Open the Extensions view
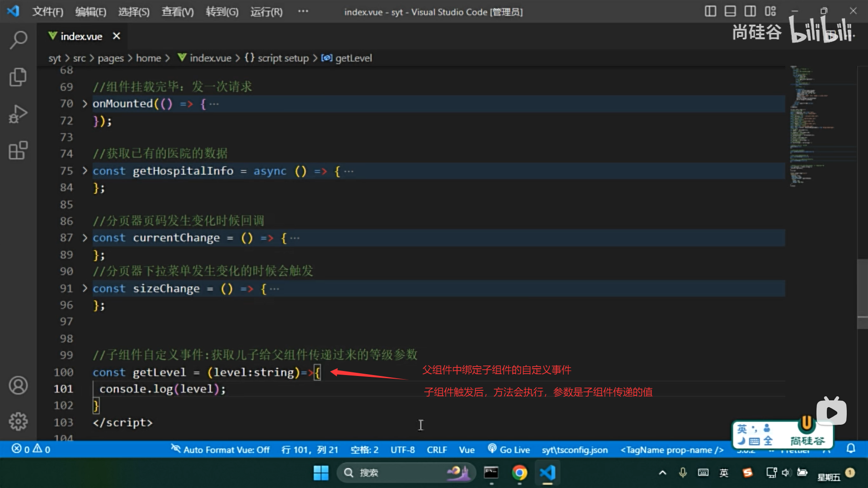Screen dimensions: 868x488 18,150
